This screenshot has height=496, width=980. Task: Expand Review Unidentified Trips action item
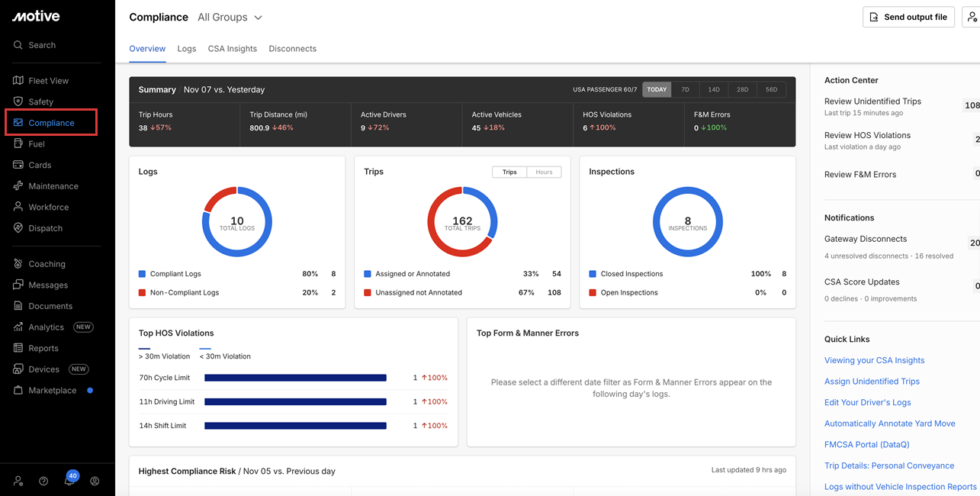click(872, 101)
